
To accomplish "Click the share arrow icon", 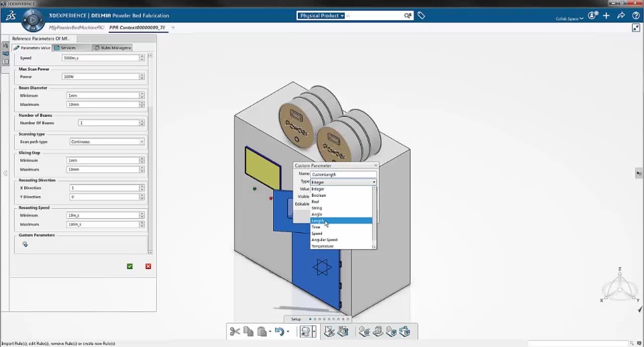I will click(621, 15).
